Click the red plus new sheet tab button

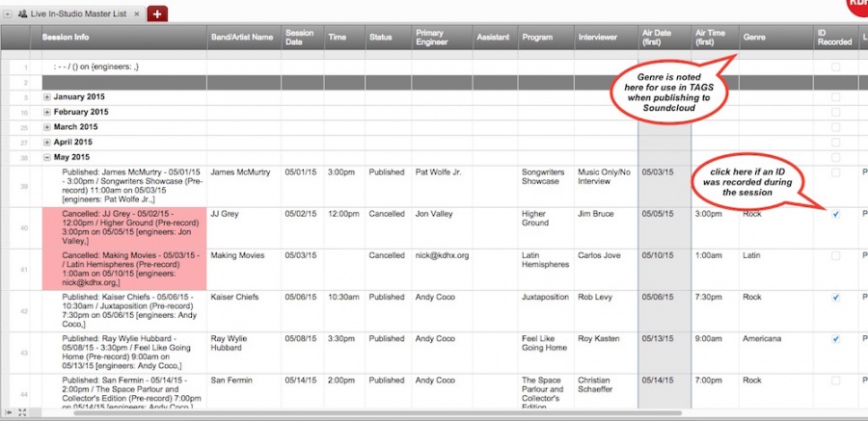(x=157, y=13)
